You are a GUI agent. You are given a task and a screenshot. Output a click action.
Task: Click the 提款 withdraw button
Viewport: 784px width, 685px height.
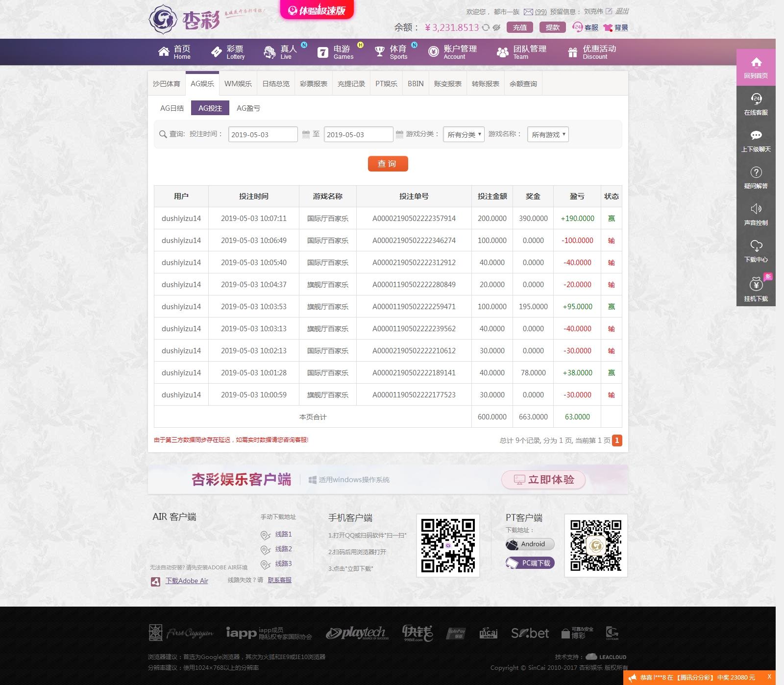553,27
